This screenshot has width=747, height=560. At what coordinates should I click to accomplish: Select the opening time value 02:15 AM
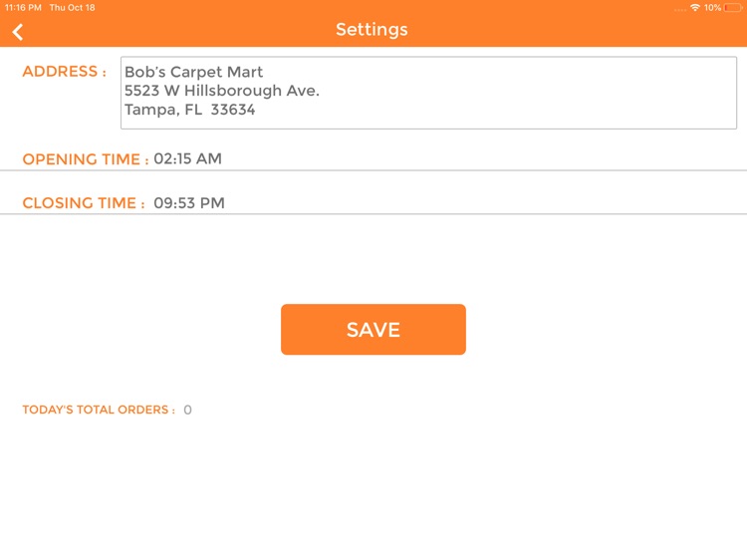pos(187,158)
